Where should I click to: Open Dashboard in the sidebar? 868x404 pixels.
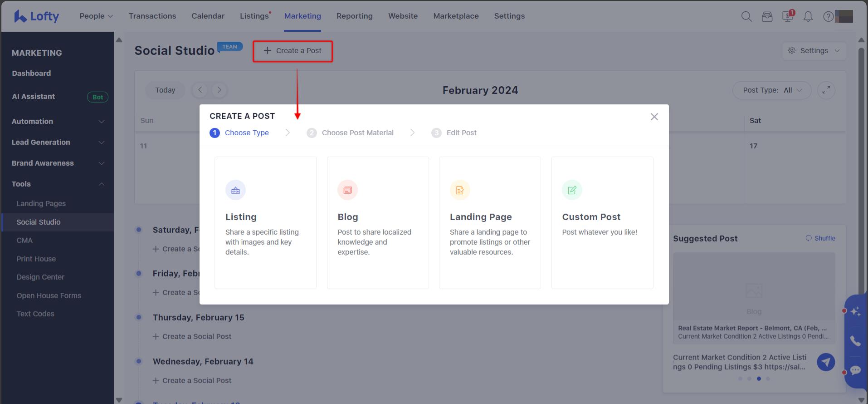(31, 73)
